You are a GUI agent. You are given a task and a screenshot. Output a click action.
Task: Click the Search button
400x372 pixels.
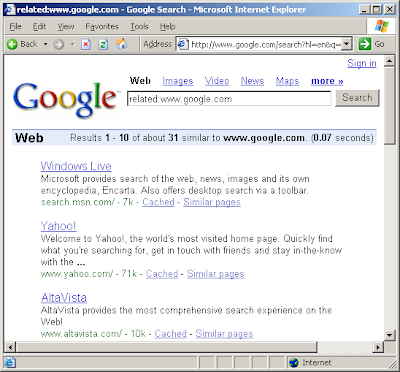357,98
